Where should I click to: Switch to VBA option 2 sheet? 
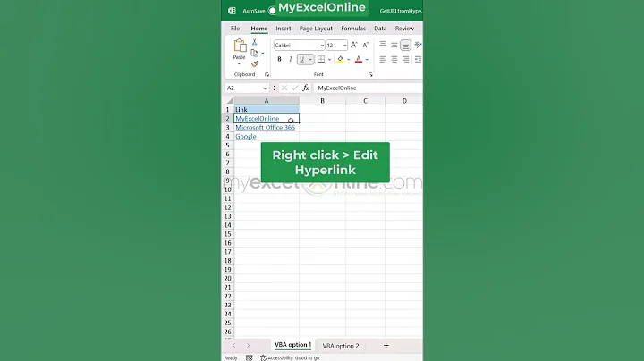[341, 346]
